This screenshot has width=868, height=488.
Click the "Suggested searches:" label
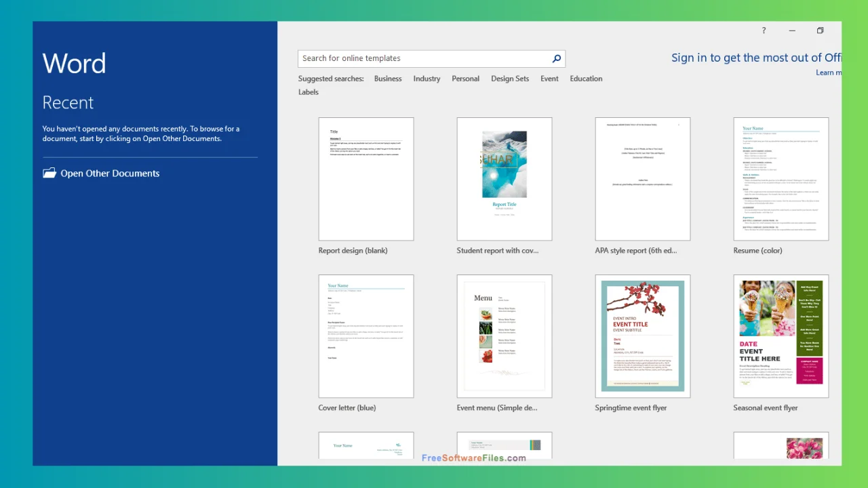pos(331,79)
